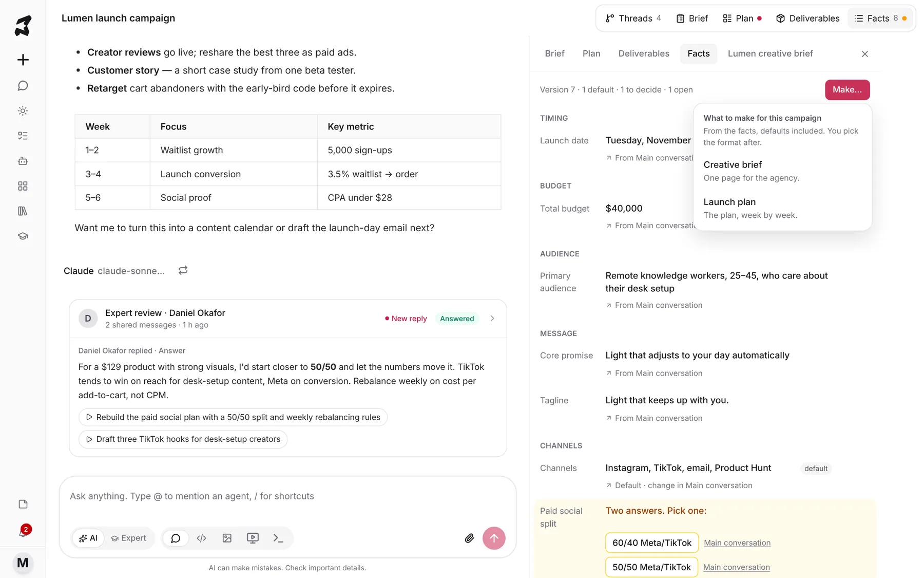Viewport: 924px width, 578px height.
Task: Run the Rebuild the paid social plan suggestion
Action: coord(233,417)
